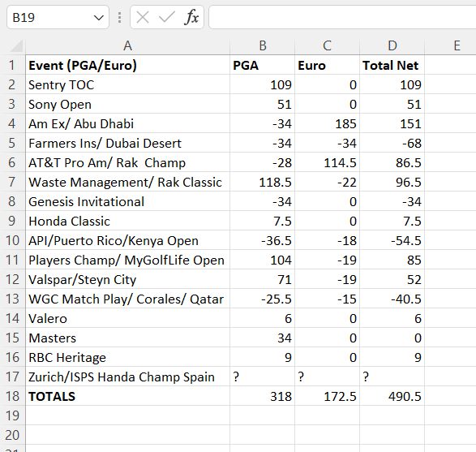Select row 19 header
This screenshot has height=452, width=476.
(12, 415)
